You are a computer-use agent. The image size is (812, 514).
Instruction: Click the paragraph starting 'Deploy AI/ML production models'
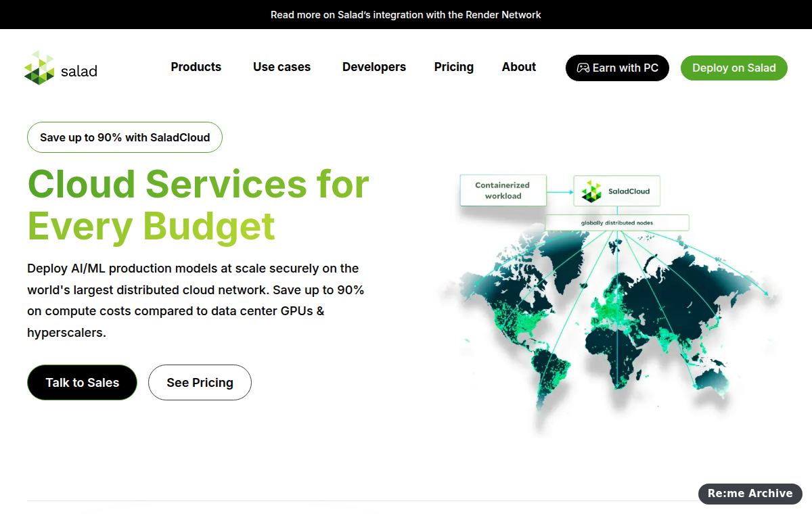[196, 300]
